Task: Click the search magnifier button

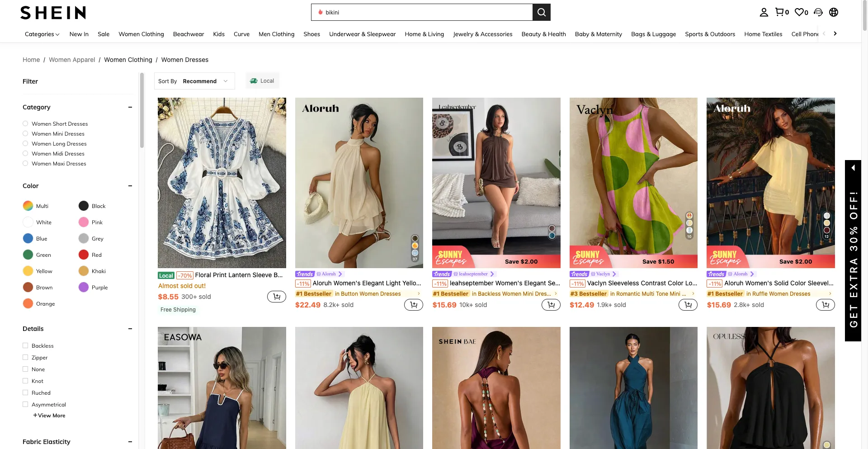Action: (x=541, y=12)
